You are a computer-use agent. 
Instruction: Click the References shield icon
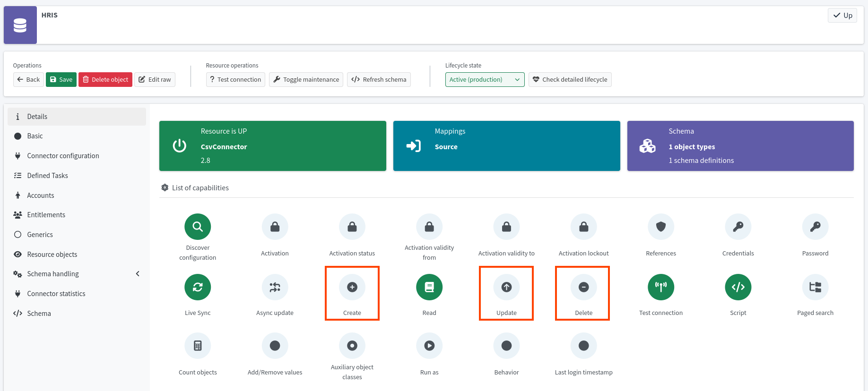661,227
